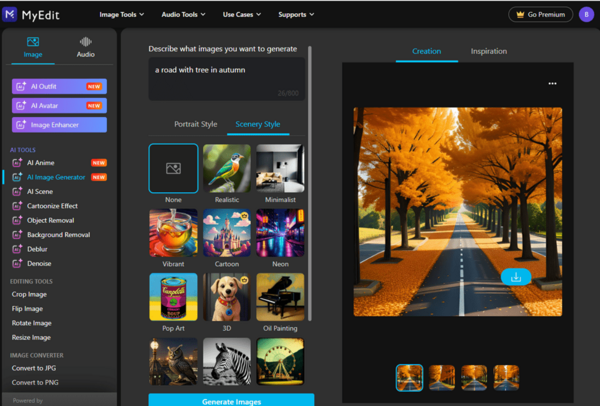The image size is (600, 406).
Task: Expand the Image Tools dropdown menu
Action: click(122, 15)
